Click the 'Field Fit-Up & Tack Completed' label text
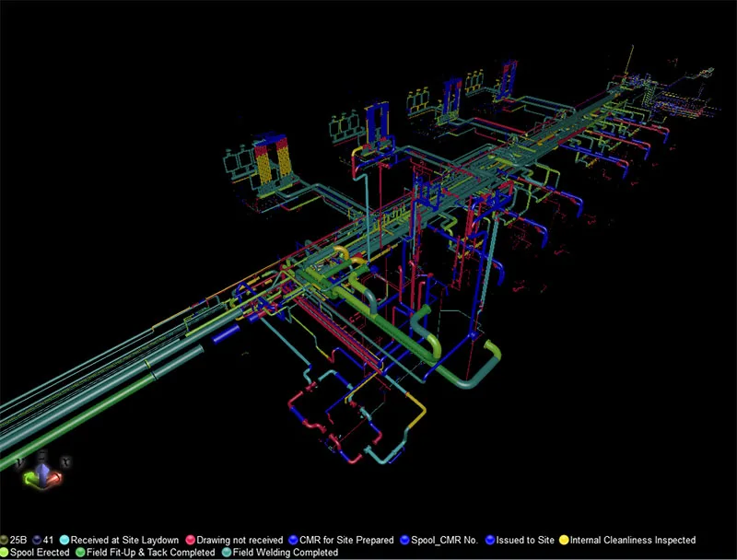Screen dimensions: 737x560 [x=147, y=550]
